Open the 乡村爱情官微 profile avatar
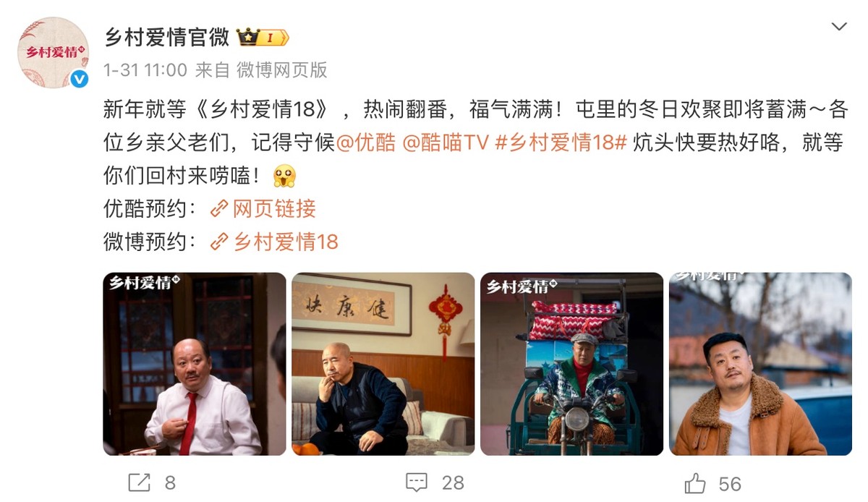Image resolution: width=868 pixels, height=502 pixels. click(x=53, y=52)
